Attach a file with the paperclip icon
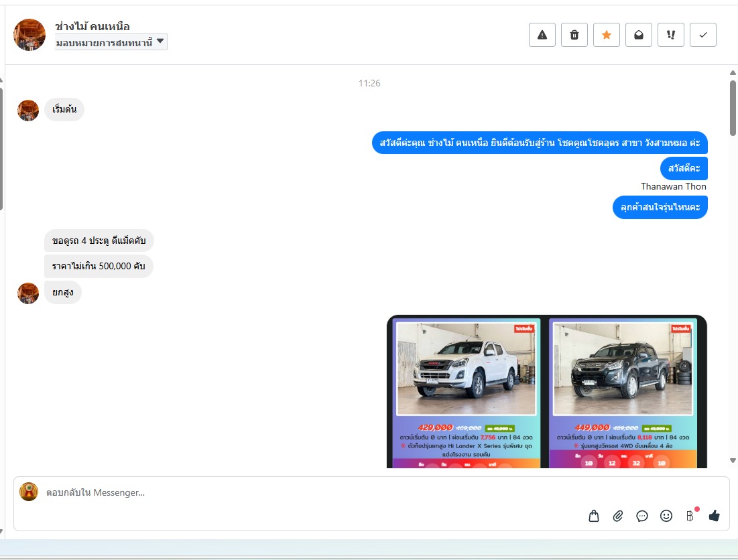 click(x=618, y=516)
